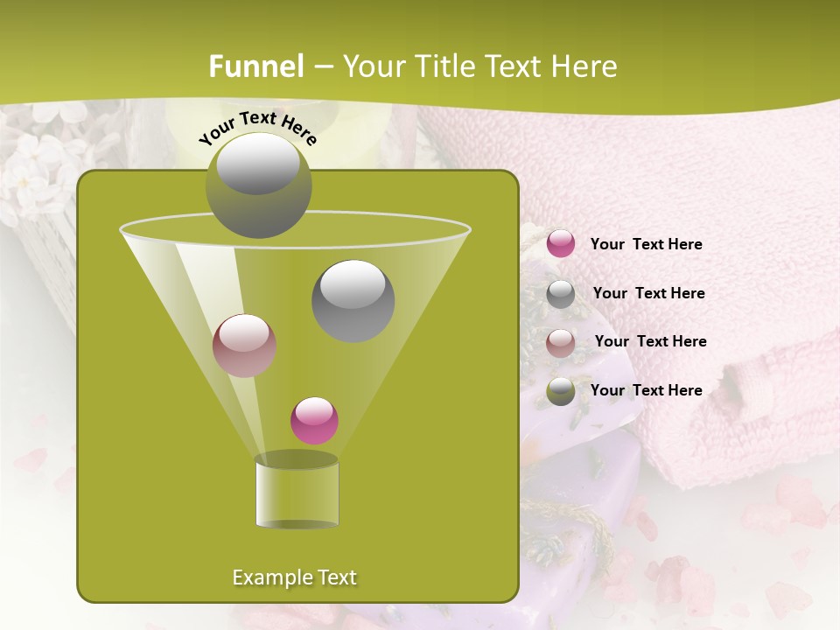Select the fourth 'Your Text Here' legend label
Image resolution: width=840 pixels, height=630 pixels.
pos(647,390)
